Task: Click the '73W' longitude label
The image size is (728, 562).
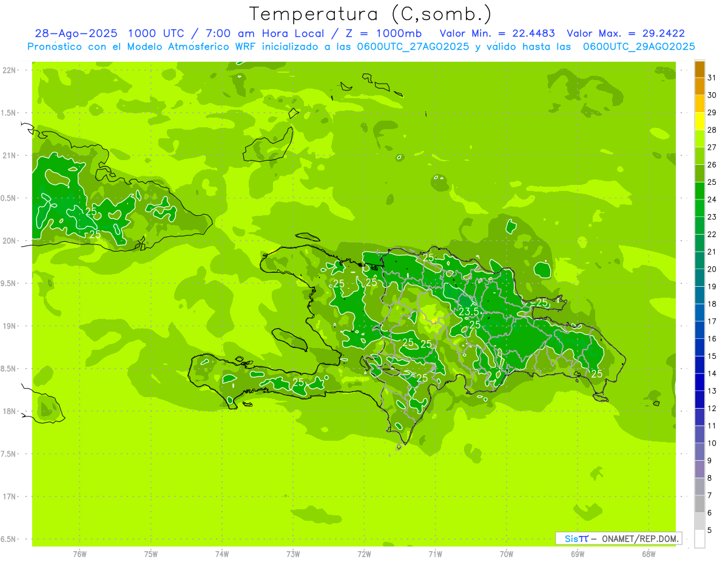Action: pos(293,554)
